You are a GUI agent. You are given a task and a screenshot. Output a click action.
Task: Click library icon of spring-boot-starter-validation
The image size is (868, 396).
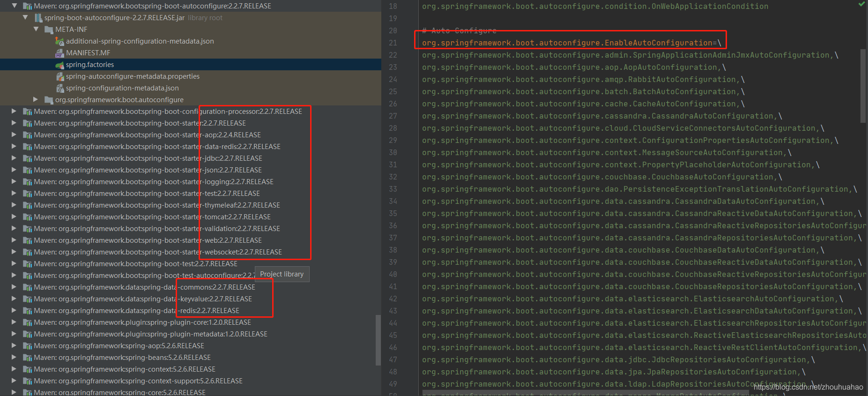(x=28, y=229)
